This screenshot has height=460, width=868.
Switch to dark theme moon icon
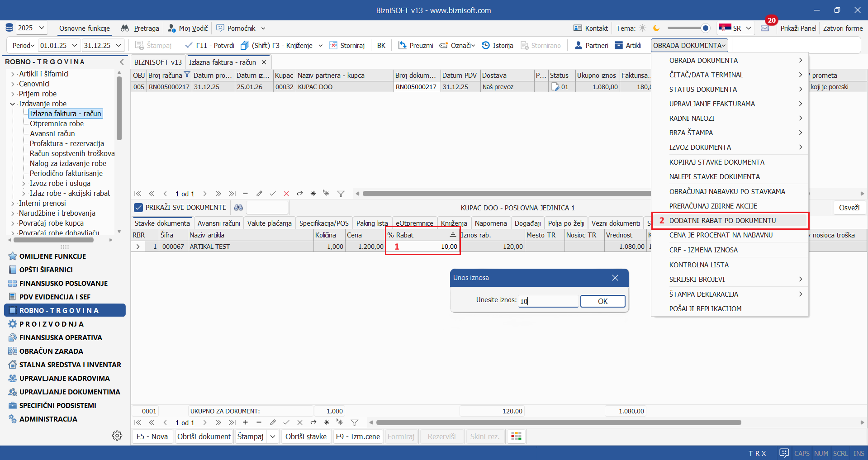point(656,28)
